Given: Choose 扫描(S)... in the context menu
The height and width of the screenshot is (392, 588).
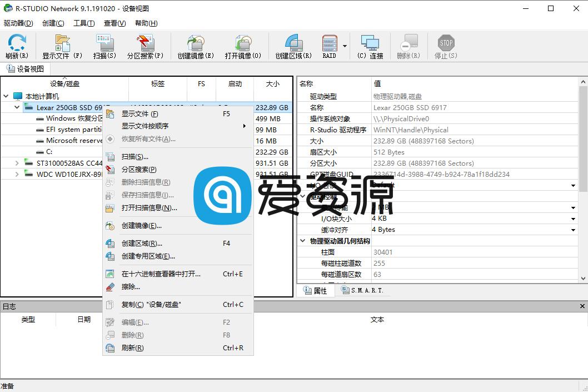Looking at the screenshot, I should (x=178, y=157).
